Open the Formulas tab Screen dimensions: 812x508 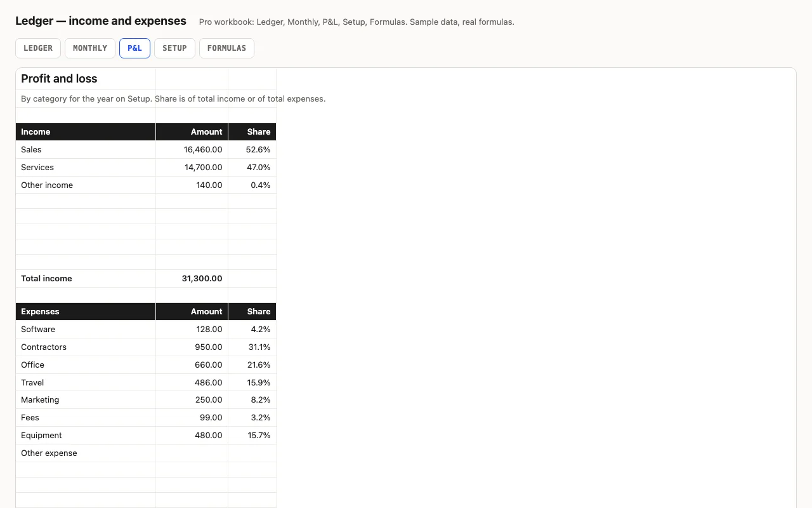[x=226, y=48]
